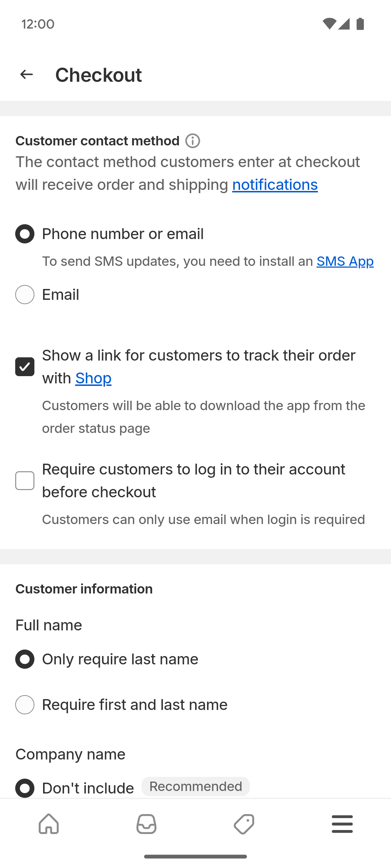391x868 pixels.
Task: Tap the back arrow beside Checkout
Action: 26,75
